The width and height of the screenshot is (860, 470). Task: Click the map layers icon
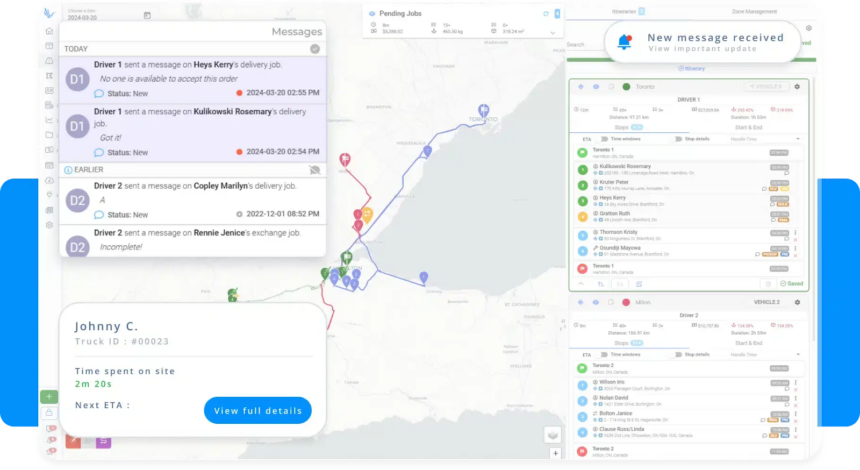click(551, 434)
